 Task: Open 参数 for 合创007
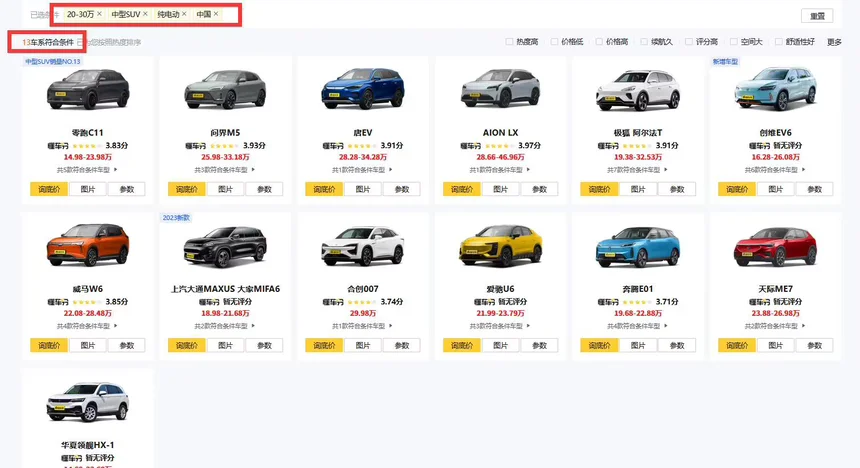(x=402, y=345)
